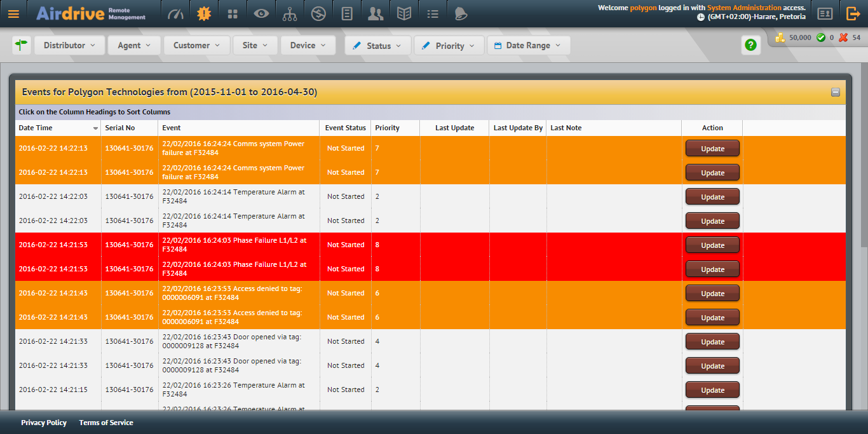Click Update on first Access denied tag row

point(712,293)
